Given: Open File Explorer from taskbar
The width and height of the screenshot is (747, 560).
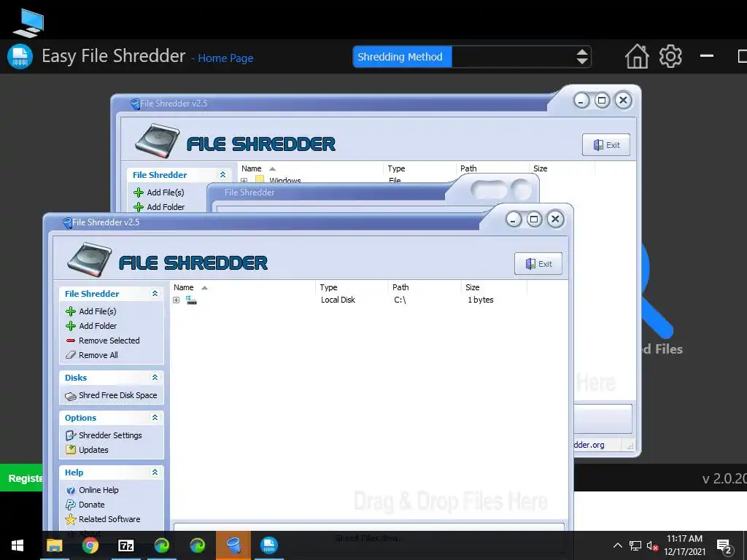Looking at the screenshot, I should [x=54, y=545].
